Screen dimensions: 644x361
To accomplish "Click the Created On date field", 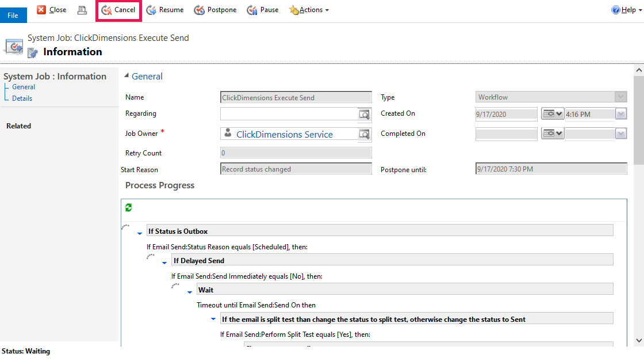I will [506, 115].
